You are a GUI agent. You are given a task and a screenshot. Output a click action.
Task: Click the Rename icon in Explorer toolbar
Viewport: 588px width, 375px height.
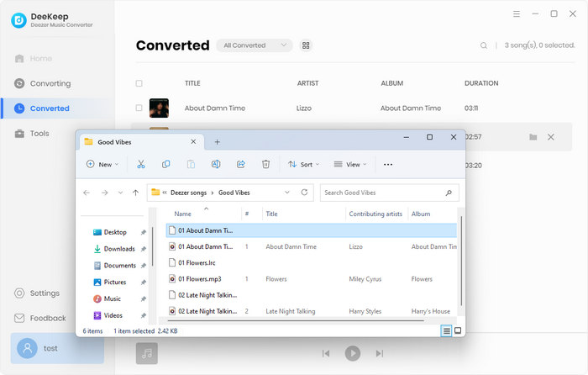[x=216, y=164]
